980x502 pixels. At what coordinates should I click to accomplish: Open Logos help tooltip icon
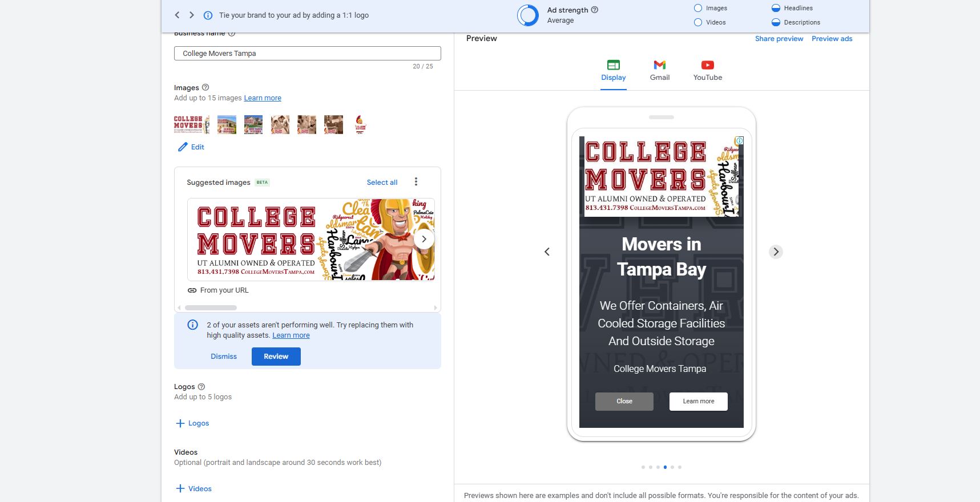tap(201, 387)
